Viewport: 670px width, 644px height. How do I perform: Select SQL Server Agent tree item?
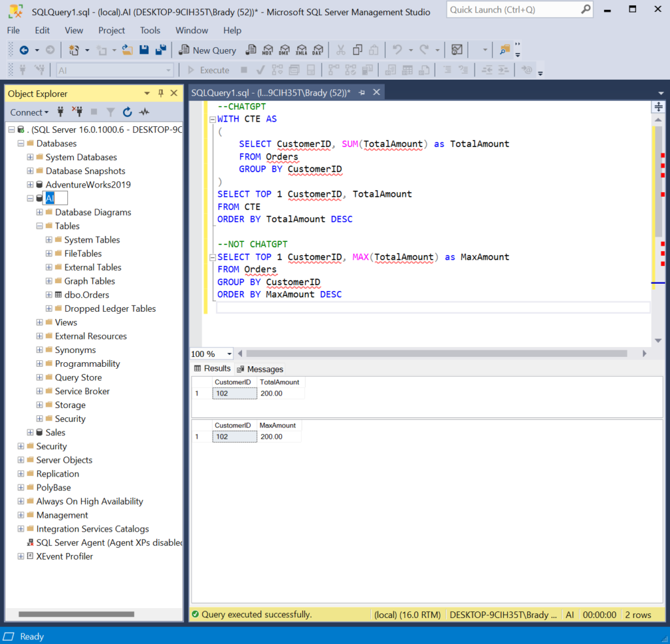tap(109, 543)
